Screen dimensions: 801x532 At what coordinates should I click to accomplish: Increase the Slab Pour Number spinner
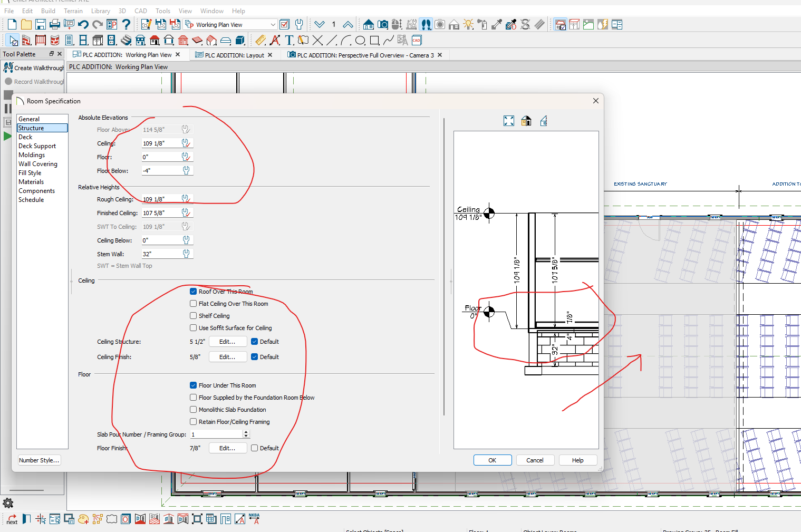point(246,432)
